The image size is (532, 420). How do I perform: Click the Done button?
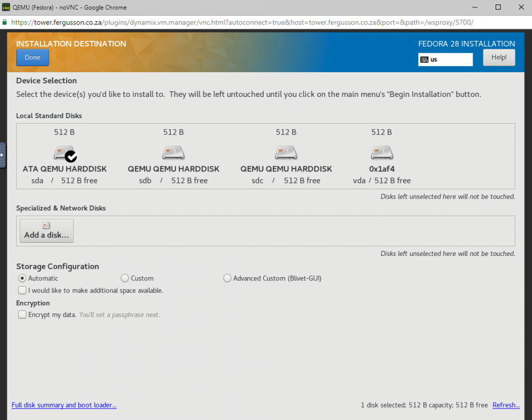32,57
